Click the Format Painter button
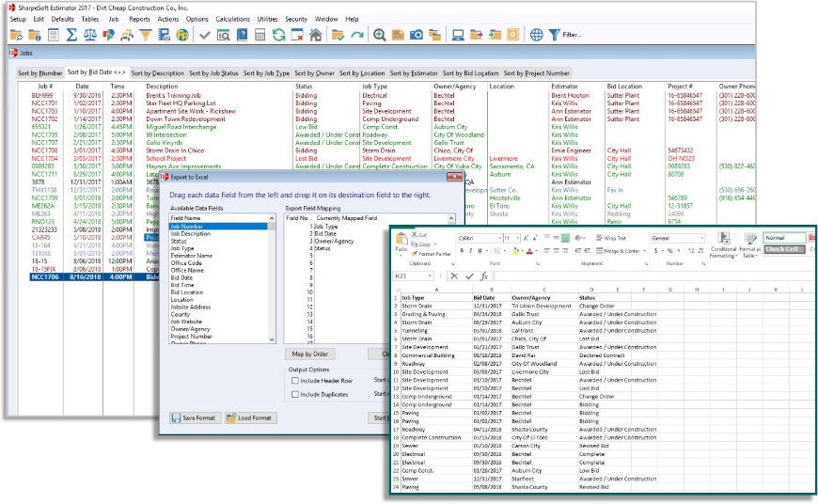Screen dimensions: 818x504 pyautogui.click(x=431, y=254)
